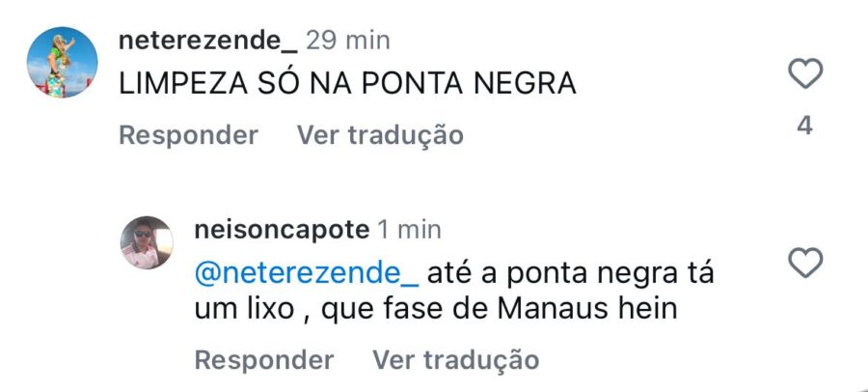868x392 pixels.
Task: Click the 29 min timestamp
Action: click(x=348, y=41)
